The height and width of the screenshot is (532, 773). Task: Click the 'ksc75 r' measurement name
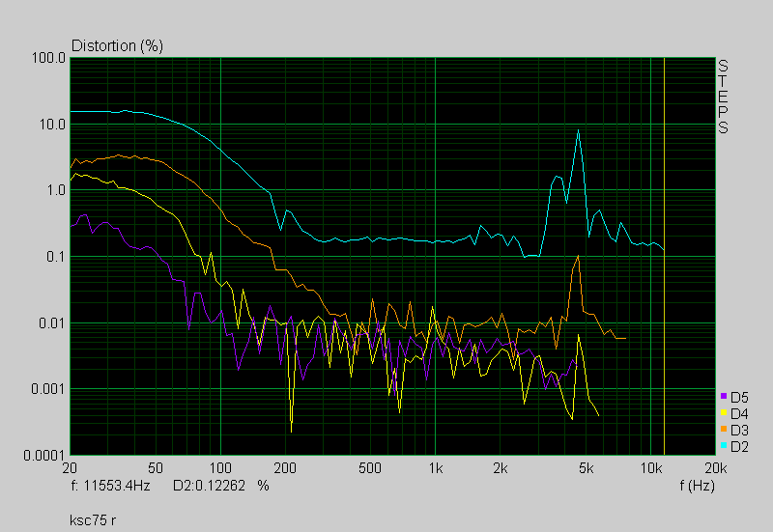[93, 520]
